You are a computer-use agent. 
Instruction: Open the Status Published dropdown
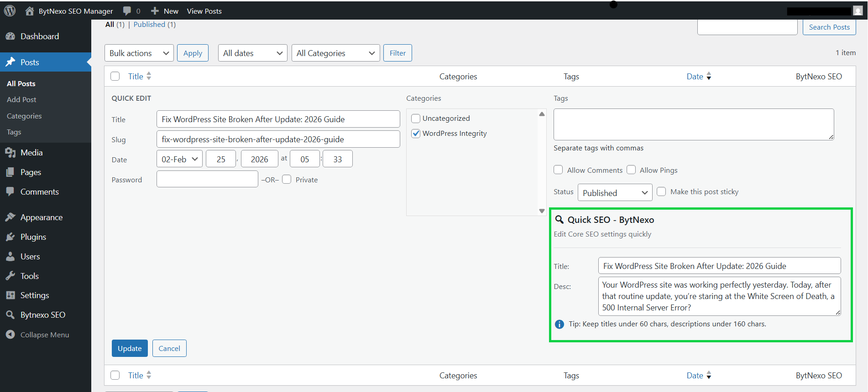pyautogui.click(x=615, y=193)
